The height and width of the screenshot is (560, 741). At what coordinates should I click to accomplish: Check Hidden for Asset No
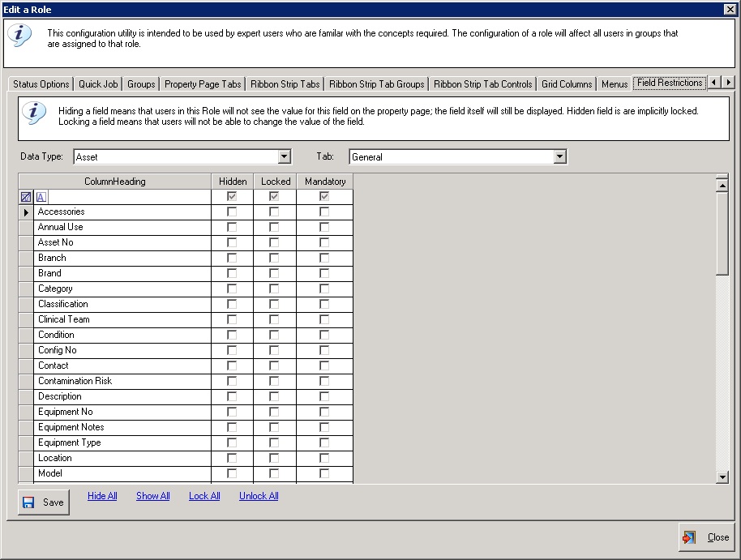(232, 242)
